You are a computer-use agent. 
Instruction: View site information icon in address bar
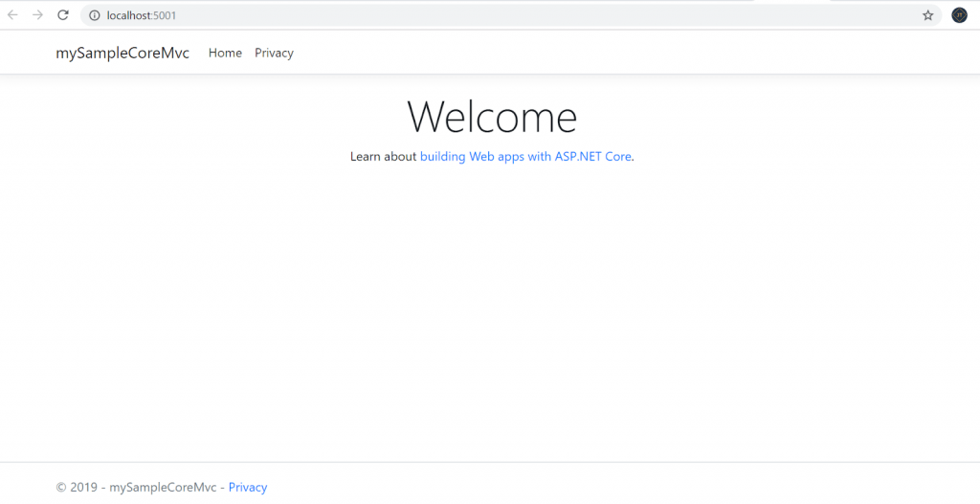pyautogui.click(x=95, y=15)
